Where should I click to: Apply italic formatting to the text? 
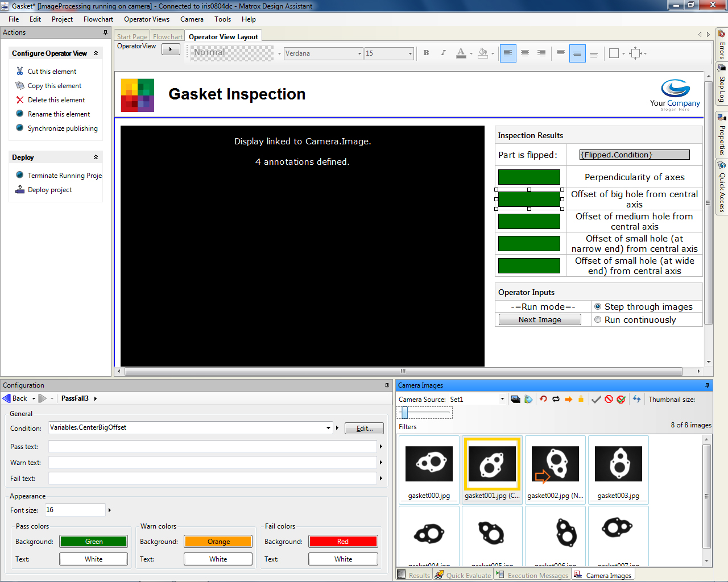[x=443, y=53]
